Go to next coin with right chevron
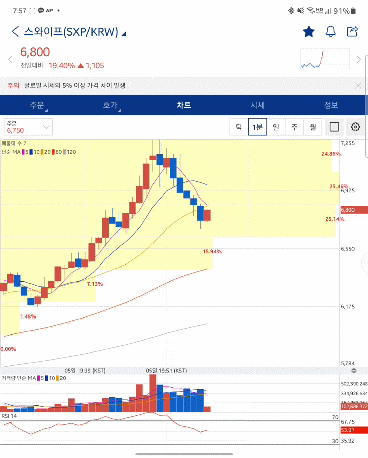Screen dimensions: 368x458 359,60
